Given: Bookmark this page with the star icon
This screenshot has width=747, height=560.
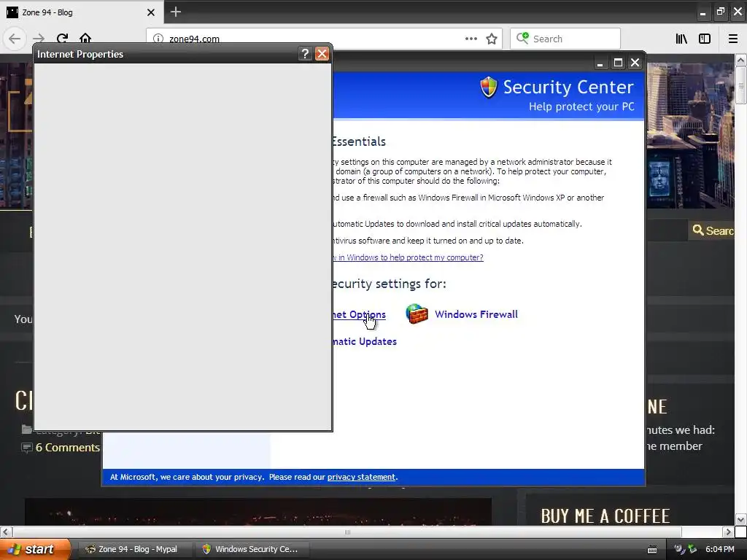Looking at the screenshot, I should pos(492,39).
